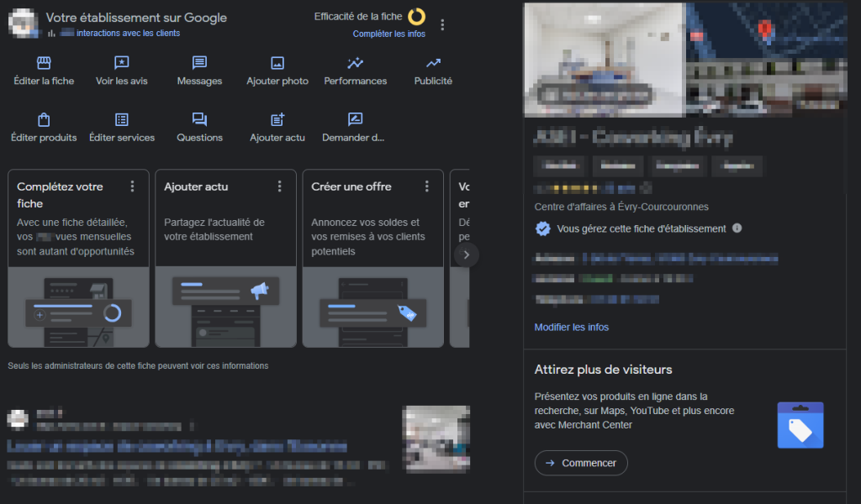
Task: Click the business cover photo thumbnail
Action: pyautogui.click(x=602, y=59)
